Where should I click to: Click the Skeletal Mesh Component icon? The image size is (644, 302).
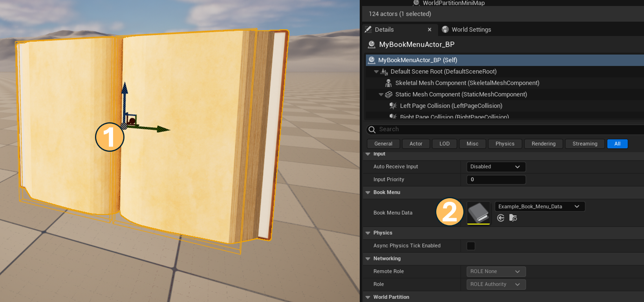pyautogui.click(x=388, y=83)
